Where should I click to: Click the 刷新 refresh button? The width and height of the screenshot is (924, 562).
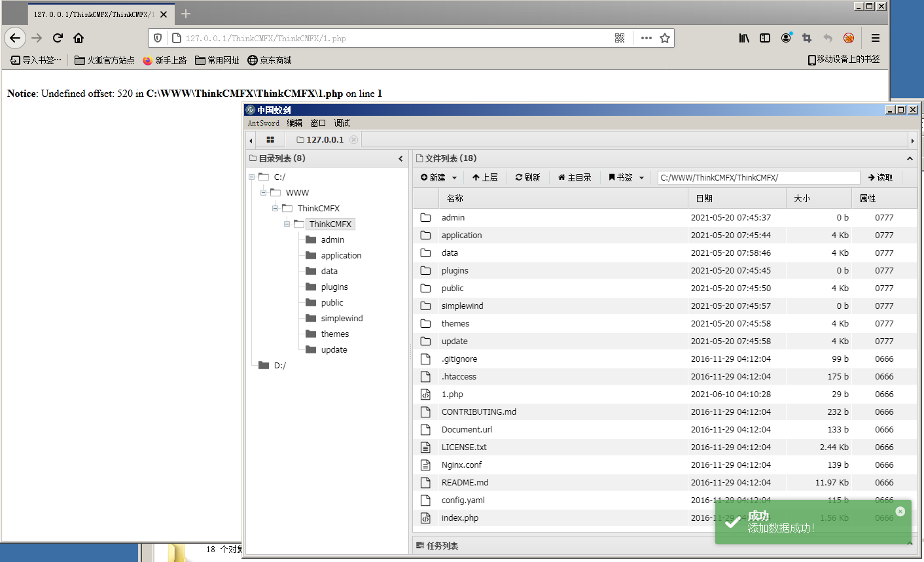[527, 177]
